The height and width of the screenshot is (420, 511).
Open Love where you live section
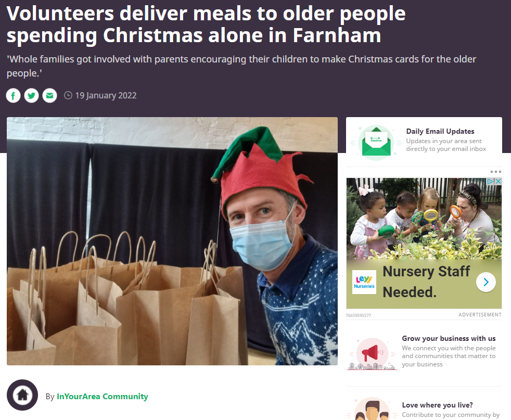[x=437, y=405]
